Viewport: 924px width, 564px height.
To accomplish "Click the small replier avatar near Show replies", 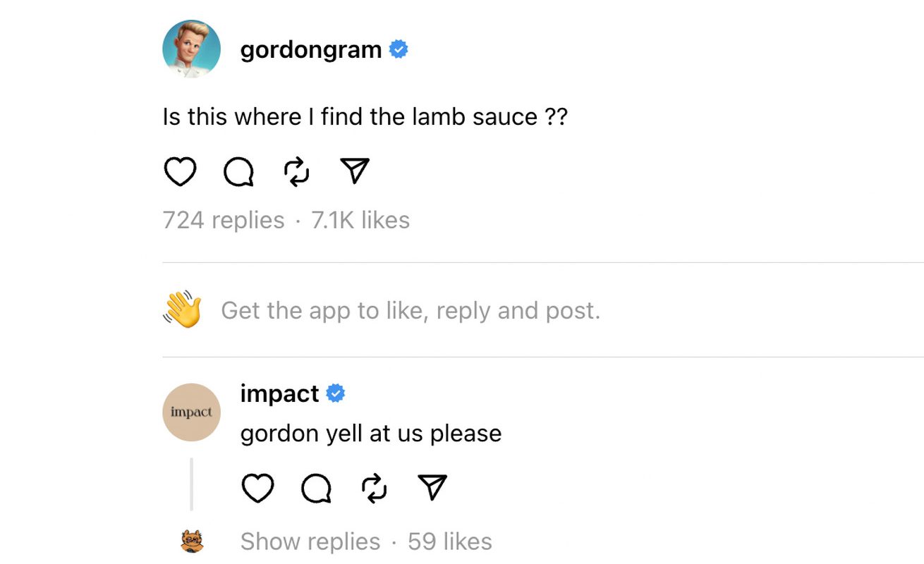I will coord(192,541).
